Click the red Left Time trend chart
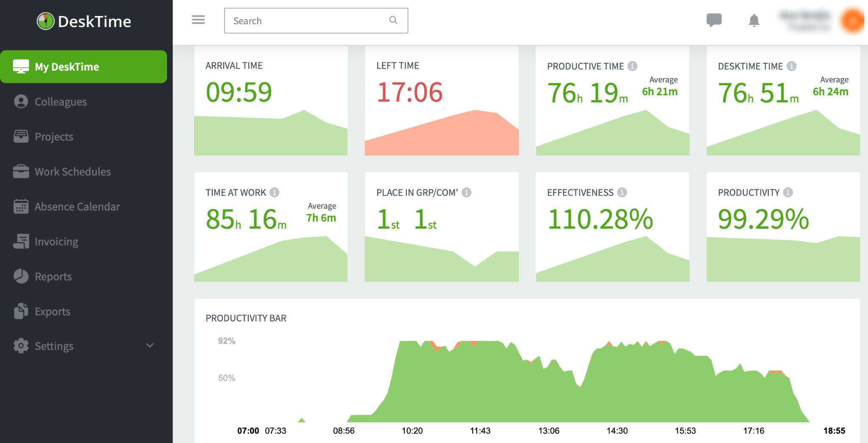Screen dimensions: 868x443 click(x=442, y=133)
